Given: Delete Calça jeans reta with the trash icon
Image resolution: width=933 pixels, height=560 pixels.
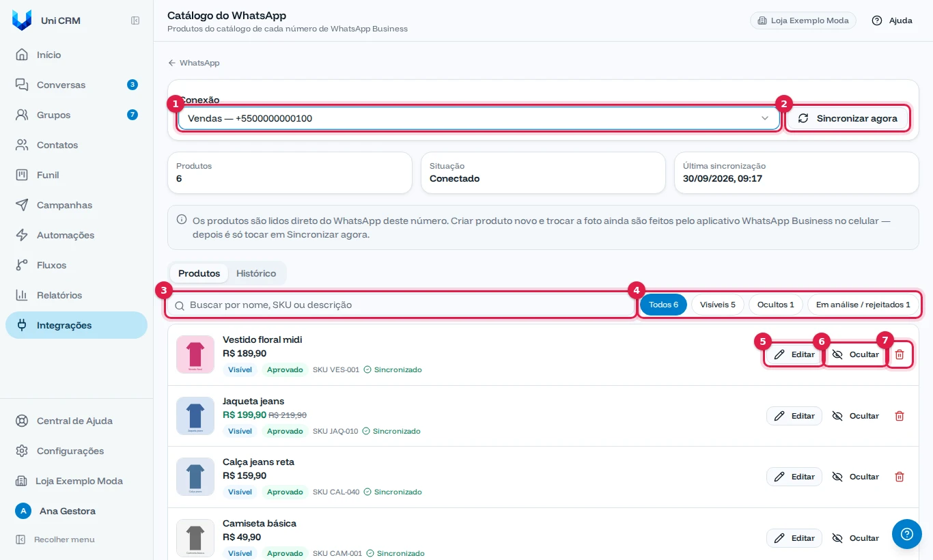Looking at the screenshot, I should tap(900, 477).
